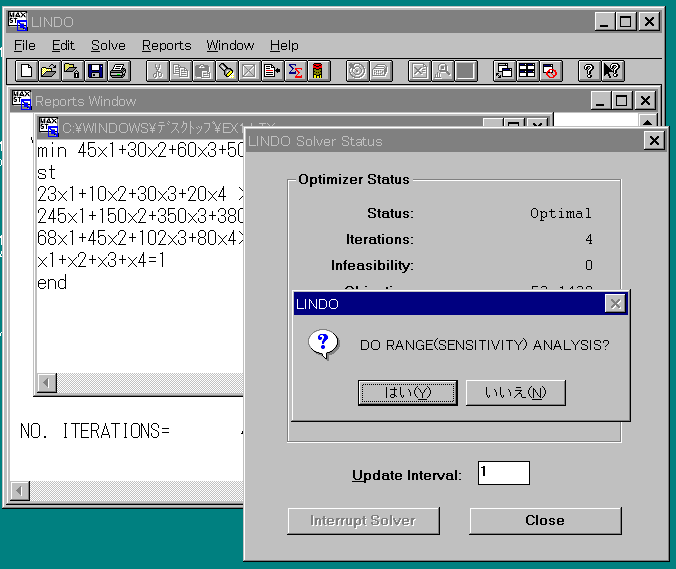Image resolution: width=676 pixels, height=569 pixels.
Task: Tile windows using the grid icon
Action: tap(527, 71)
